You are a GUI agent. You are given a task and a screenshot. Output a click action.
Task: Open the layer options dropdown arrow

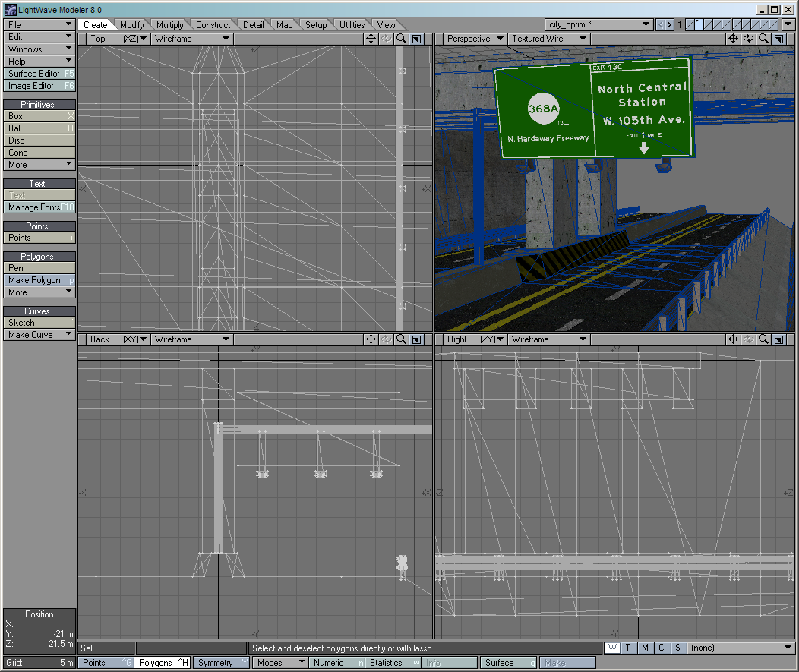pyautogui.click(x=788, y=24)
